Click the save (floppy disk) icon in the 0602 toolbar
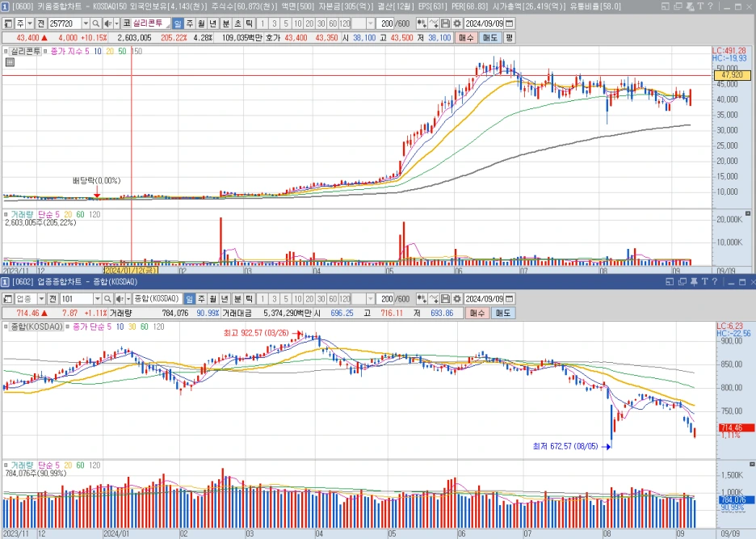 [x=445, y=299]
